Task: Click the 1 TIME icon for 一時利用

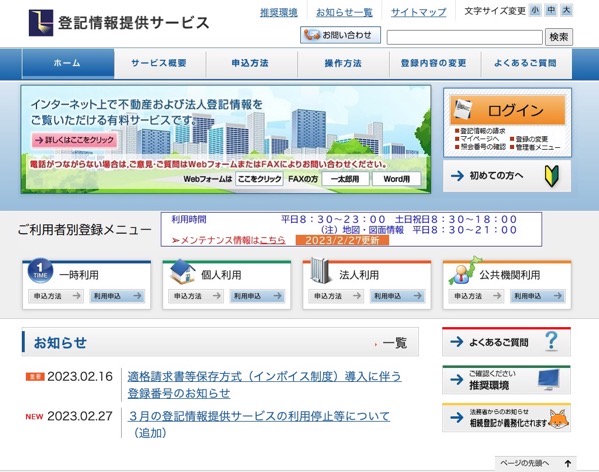Action: (40, 271)
